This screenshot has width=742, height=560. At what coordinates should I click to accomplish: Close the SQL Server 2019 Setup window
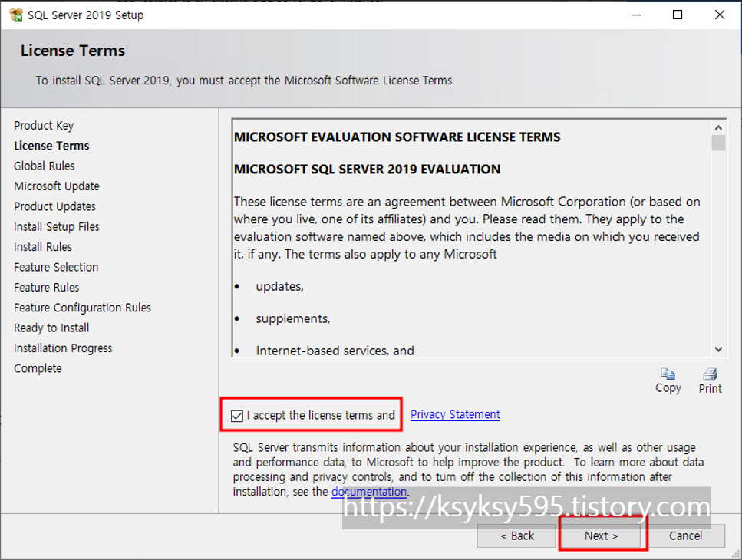click(719, 15)
